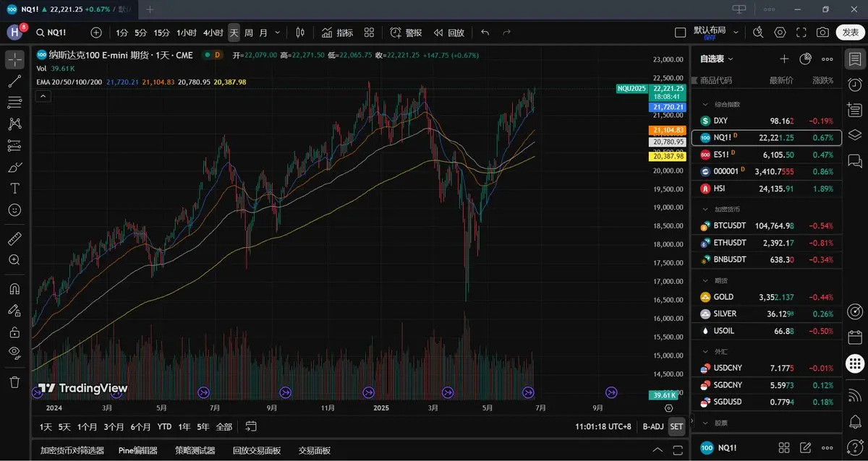Select the Text annotation tool
868x461 pixels.
(x=14, y=189)
